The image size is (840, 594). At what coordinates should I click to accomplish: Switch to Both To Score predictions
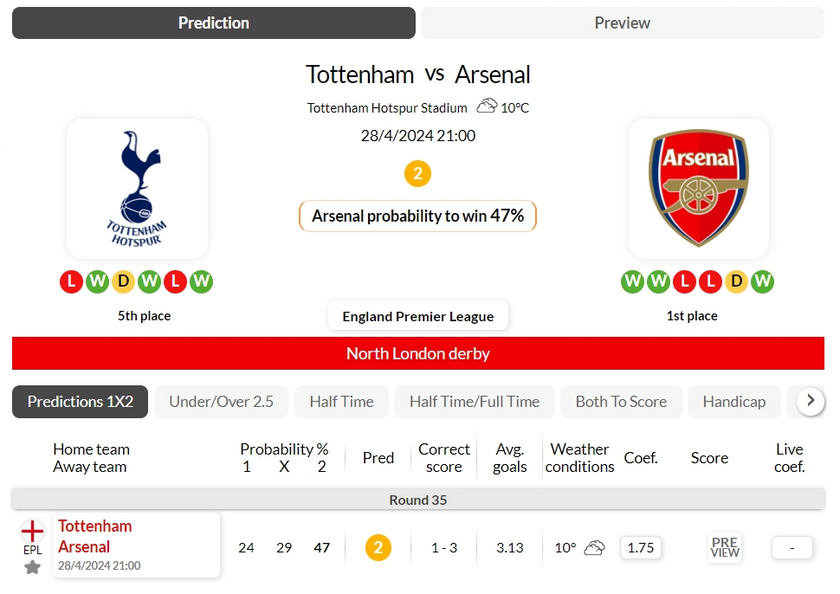point(621,402)
